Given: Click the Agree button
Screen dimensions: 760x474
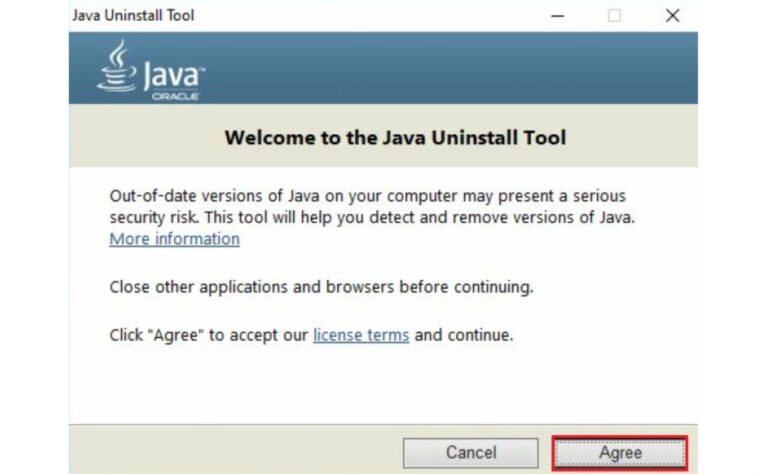Looking at the screenshot, I should (620, 453).
